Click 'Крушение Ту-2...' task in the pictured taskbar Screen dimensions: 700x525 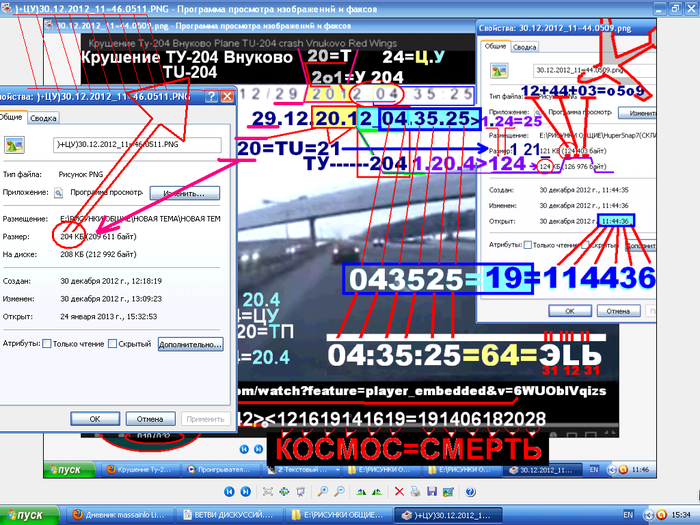point(140,470)
